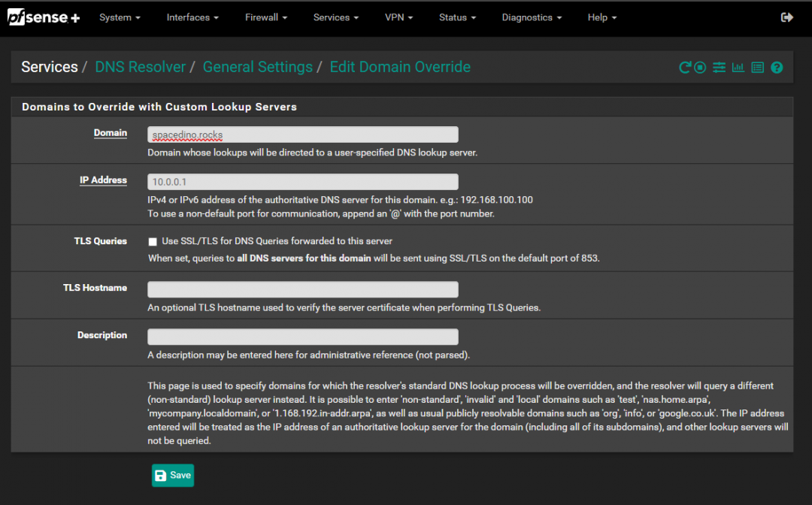Open the Firewall dropdown menu
This screenshot has width=812, height=505.
point(267,17)
